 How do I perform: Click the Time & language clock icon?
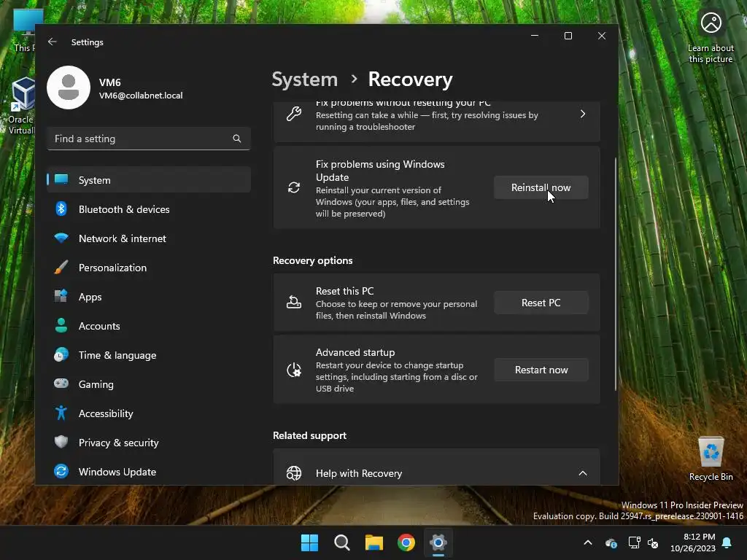click(61, 355)
